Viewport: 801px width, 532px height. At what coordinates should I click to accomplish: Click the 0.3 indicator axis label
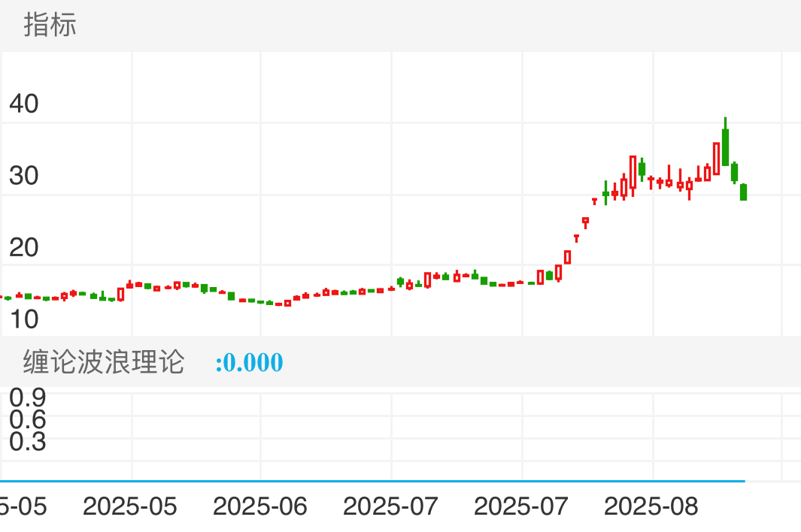pos(28,442)
